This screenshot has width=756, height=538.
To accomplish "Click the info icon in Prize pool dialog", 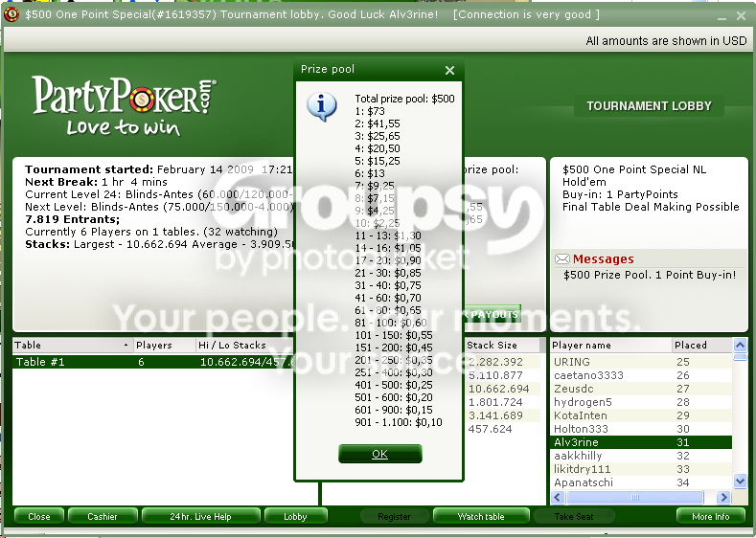I will pyautogui.click(x=322, y=106).
